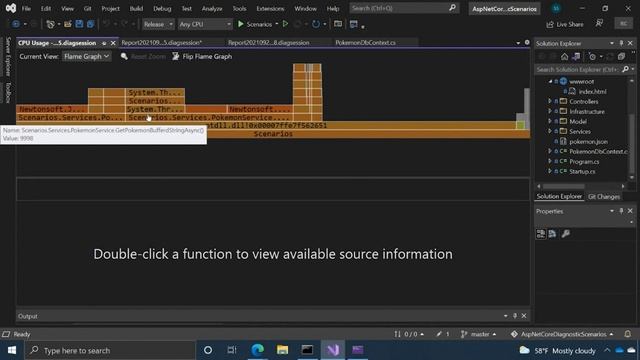Click Start Without Debugging outline play icon
The width and height of the screenshot is (640, 360).
tap(286, 24)
